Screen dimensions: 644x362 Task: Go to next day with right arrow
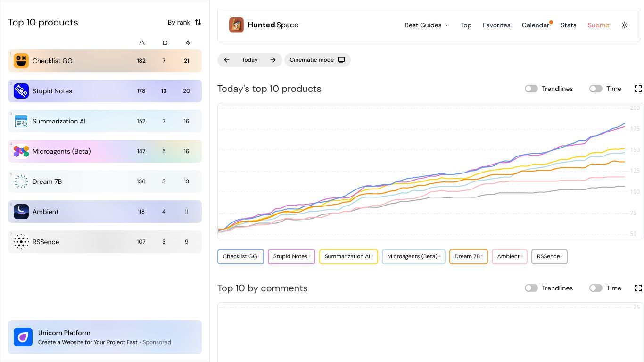273,60
